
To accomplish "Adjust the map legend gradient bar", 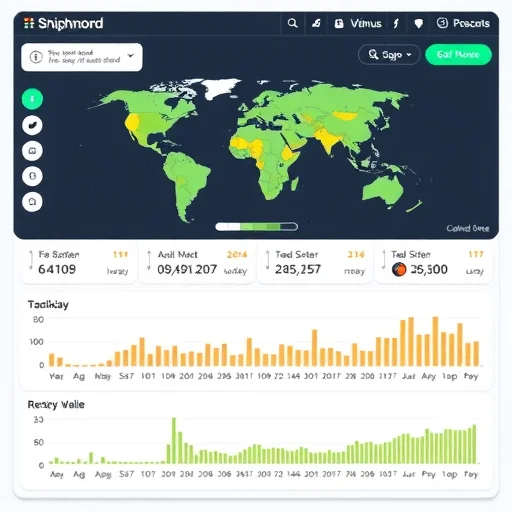I will point(257,227).
